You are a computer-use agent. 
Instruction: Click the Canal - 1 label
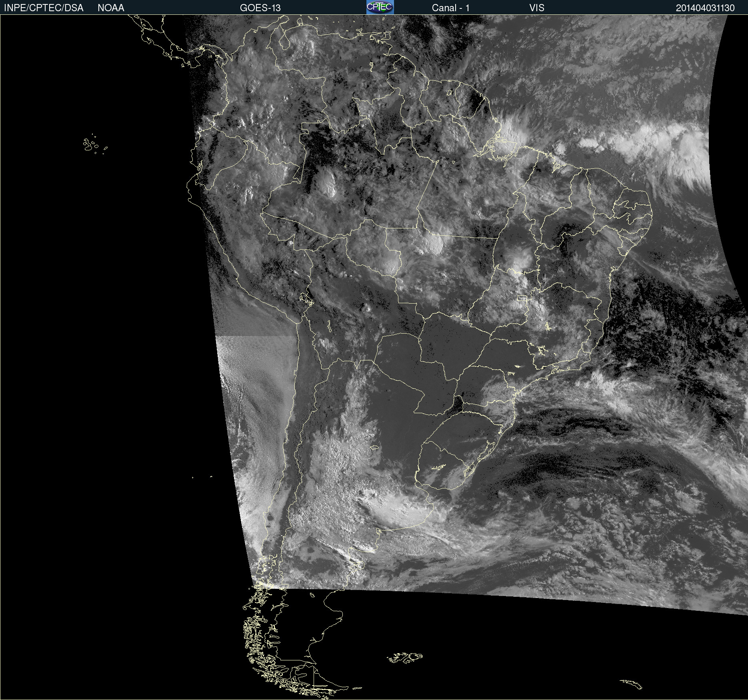click(x=450, y=8)
